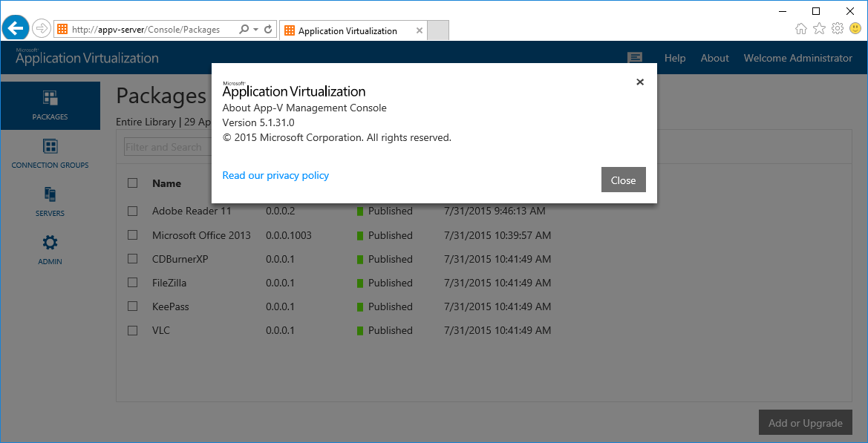The height and width of the screenshot is (443, 868).
Task: Open the Admin gear section
Action: pyautogui.click(x=50, y=250)
